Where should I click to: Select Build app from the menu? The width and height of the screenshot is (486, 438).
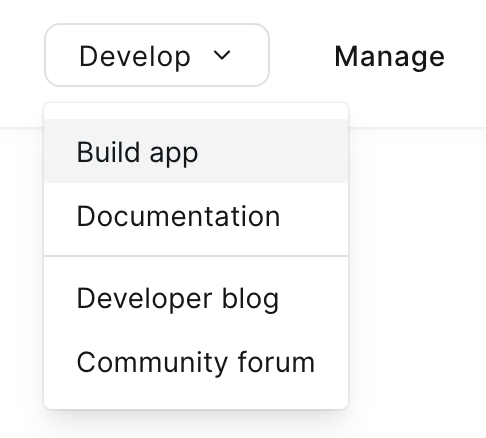point(196,151)
